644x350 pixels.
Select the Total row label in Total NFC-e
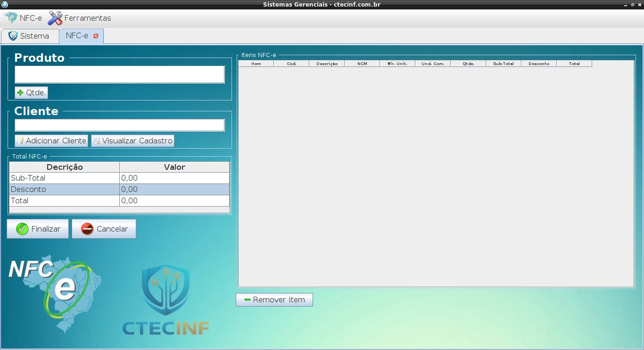(x=65, y=201)
